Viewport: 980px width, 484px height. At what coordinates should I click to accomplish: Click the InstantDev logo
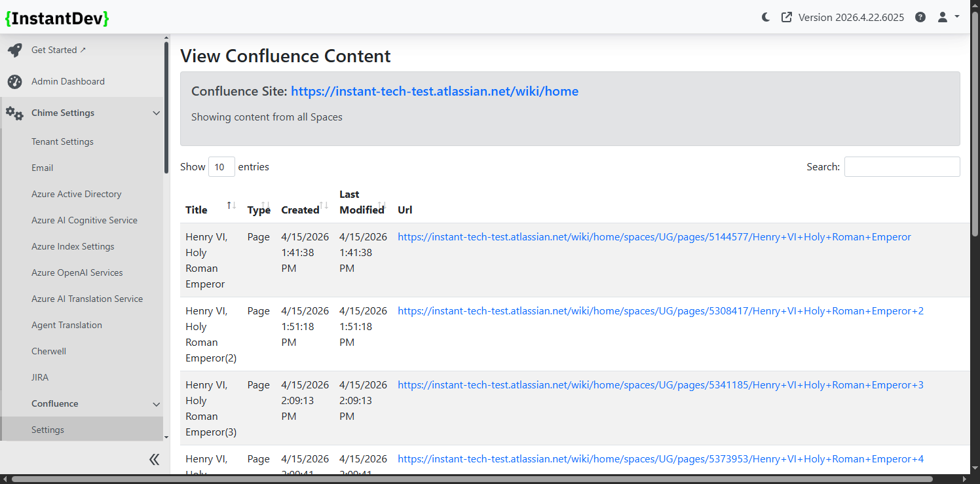57,18
